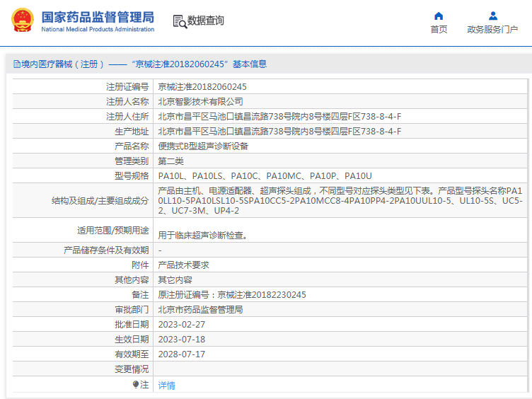Open the 政务服务门户 text label

pyautogui.click(x=492, y=30)
